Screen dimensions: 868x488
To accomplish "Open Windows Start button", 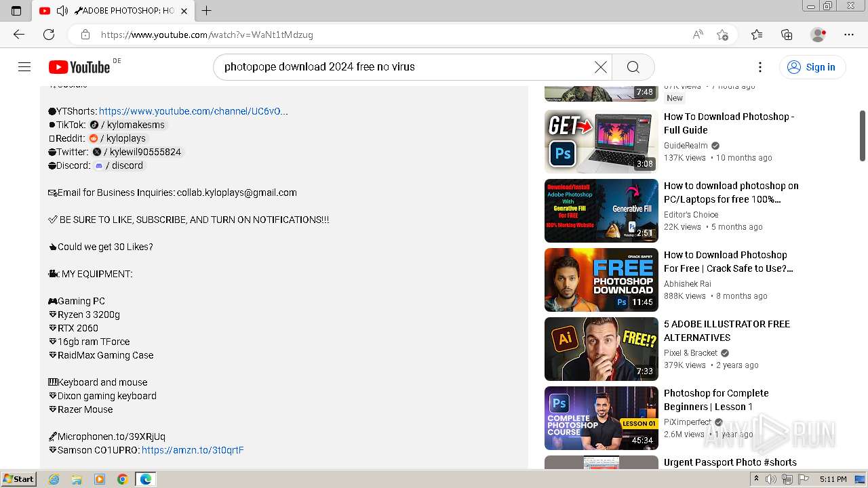I will (18, 479).
